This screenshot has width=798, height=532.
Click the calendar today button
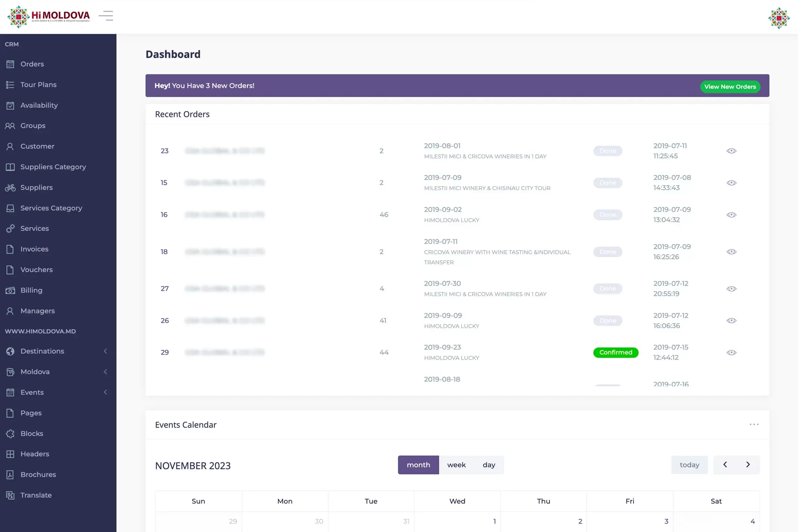point(689,465)
